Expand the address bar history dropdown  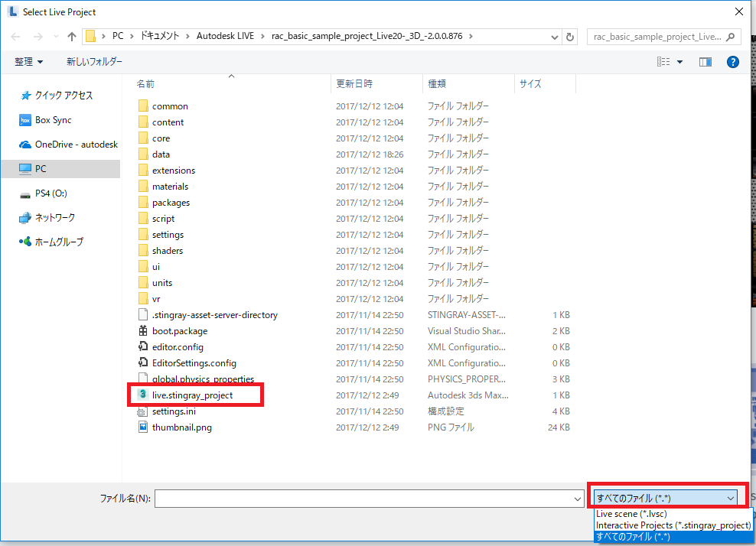(555, 37)
